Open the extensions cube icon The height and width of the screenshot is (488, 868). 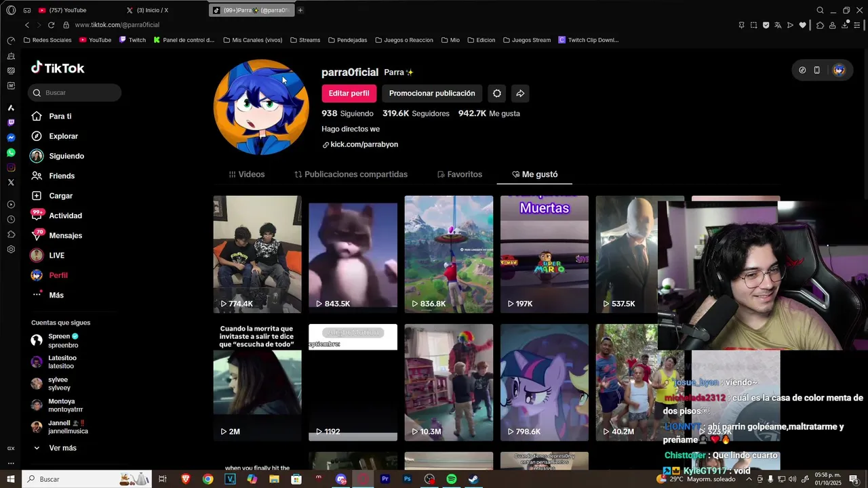point(820,25)
